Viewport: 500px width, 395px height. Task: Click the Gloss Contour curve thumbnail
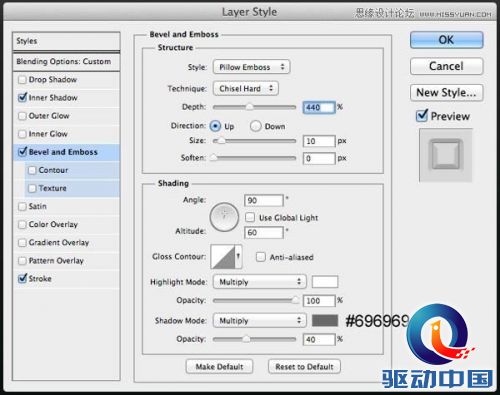[x=223, y=256]
